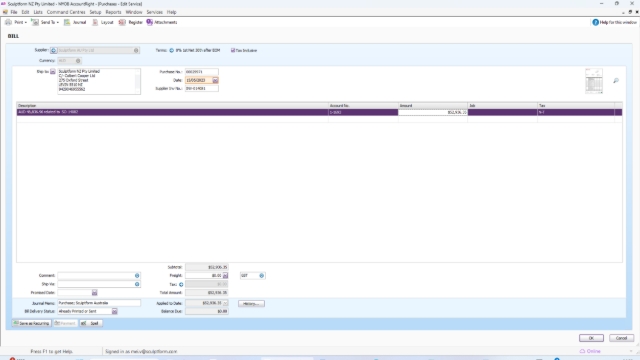Open the Currency dropdown
Viewport: 640px width, 360px height.
78,61
